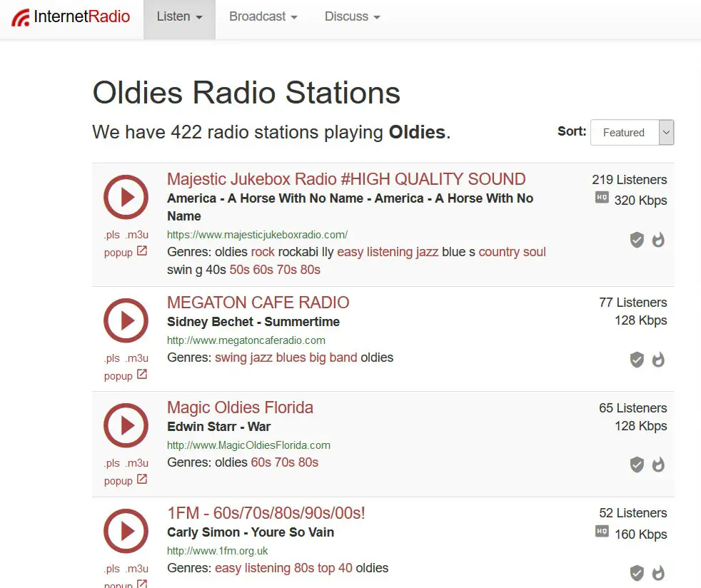Play Majestic Jukebox Radio station

tap(126, 197)
